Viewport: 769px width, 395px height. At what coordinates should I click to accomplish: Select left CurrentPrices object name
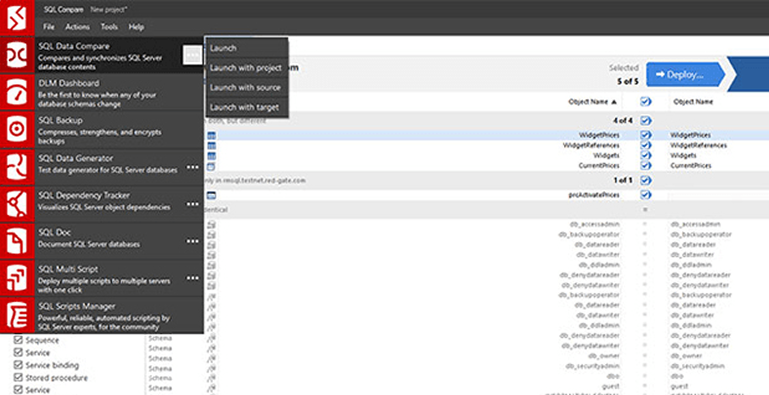click(599, 166)
